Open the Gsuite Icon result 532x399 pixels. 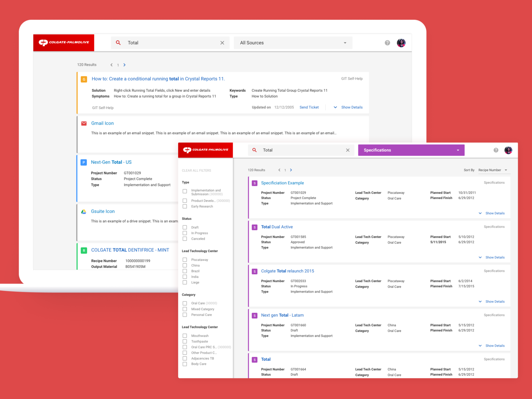click(103, 211)
